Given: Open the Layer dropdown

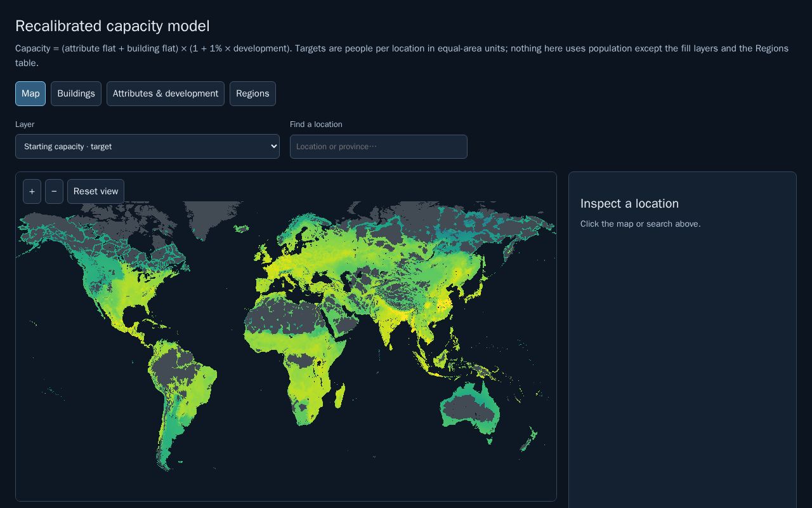Looking at the screenshot, I should point(147,147).
